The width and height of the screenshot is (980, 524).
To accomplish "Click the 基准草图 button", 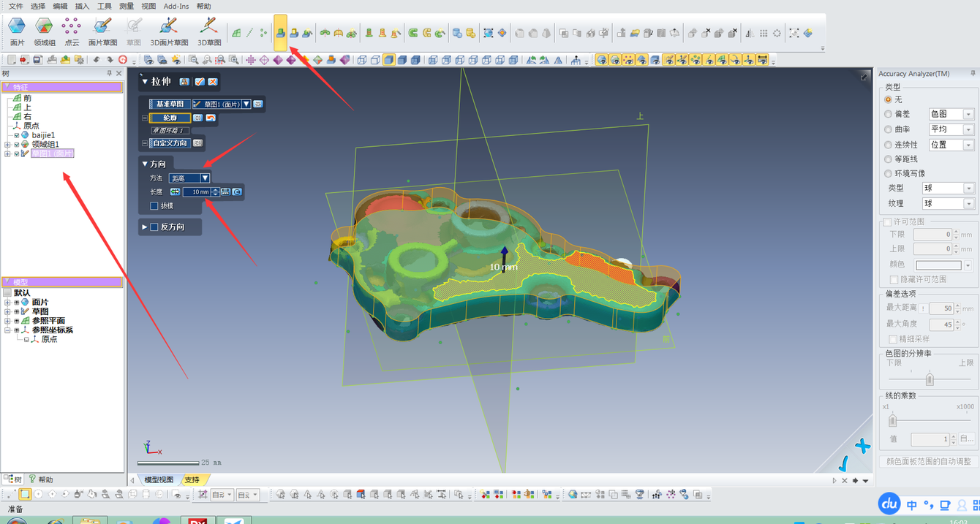I will click(x=170, y=104).
